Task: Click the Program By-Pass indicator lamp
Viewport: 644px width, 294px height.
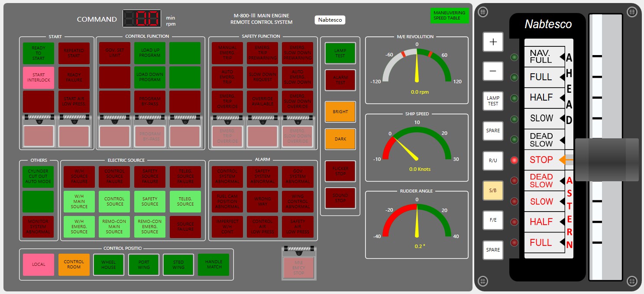Action: point(150,101)
